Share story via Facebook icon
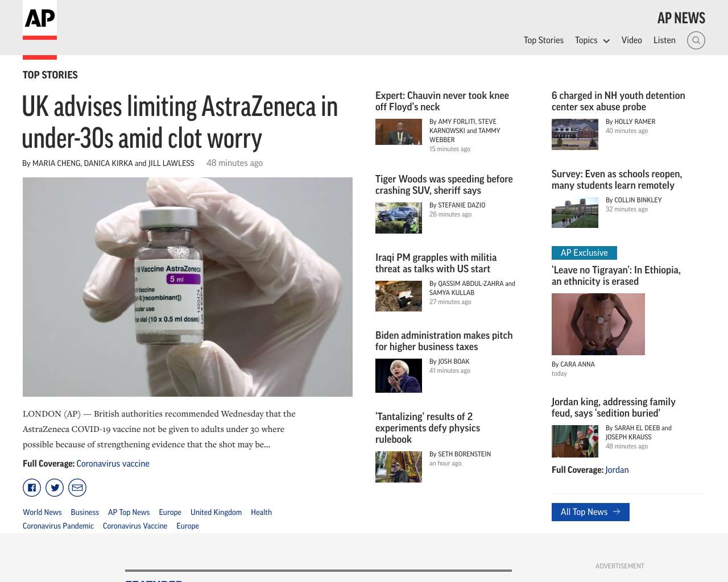 click(x=32, y=488)
